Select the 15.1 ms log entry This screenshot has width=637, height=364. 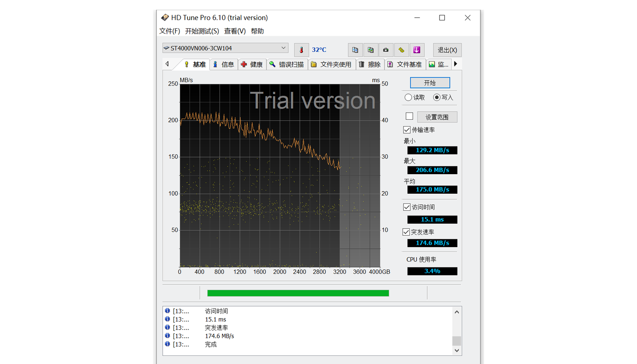click(216, 319)
